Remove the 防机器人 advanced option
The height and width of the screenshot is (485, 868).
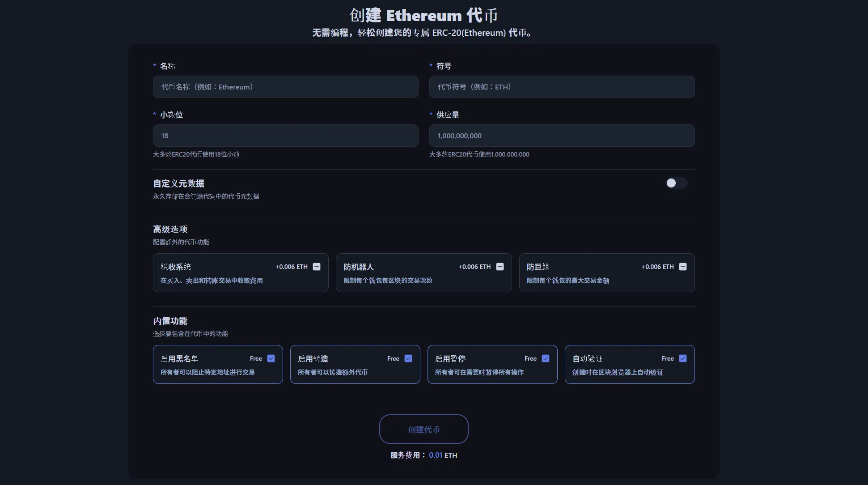coord(500,266)
